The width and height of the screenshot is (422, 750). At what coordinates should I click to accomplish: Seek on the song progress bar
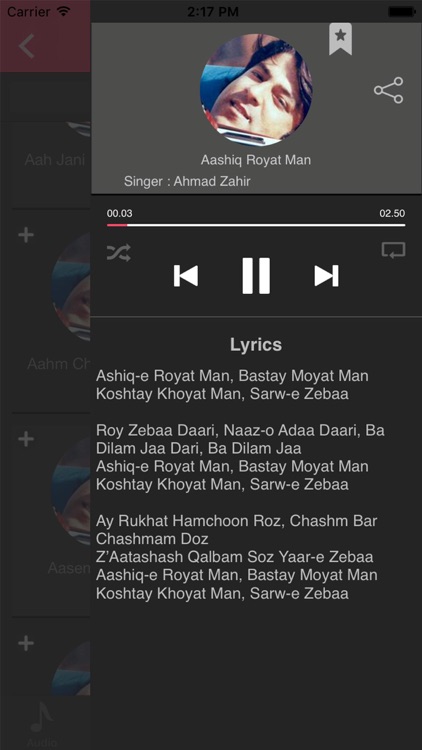256,225
